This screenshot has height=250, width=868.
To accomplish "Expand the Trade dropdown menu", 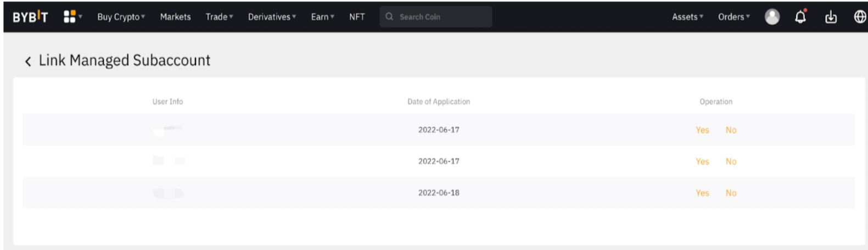I will pos(219,17).
